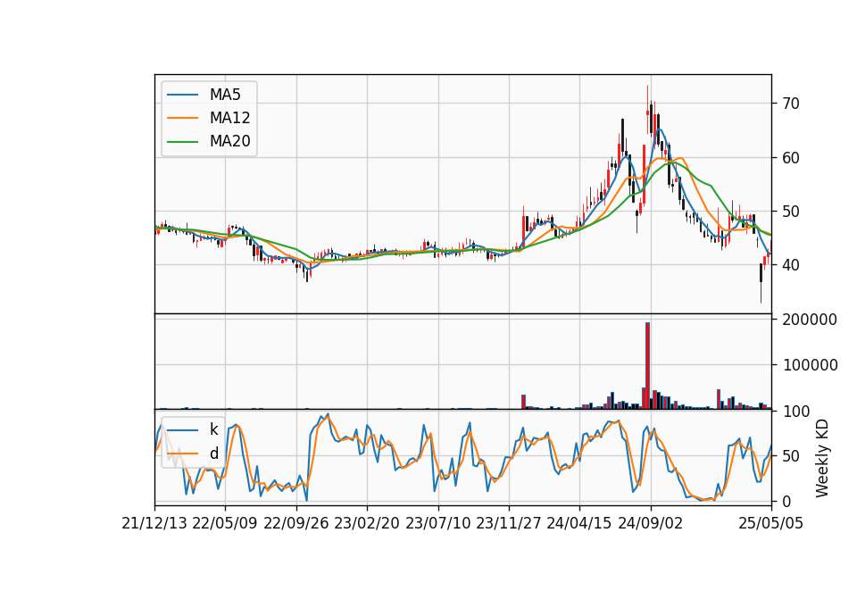Click the 23/02/20 date tick label
Image resolution: width=857 pixels, height=616 pixels.
367,523
